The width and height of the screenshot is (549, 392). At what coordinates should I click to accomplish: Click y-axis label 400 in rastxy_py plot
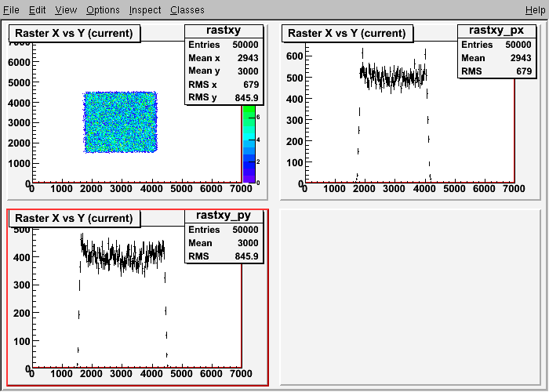click(x=22, y=257)
